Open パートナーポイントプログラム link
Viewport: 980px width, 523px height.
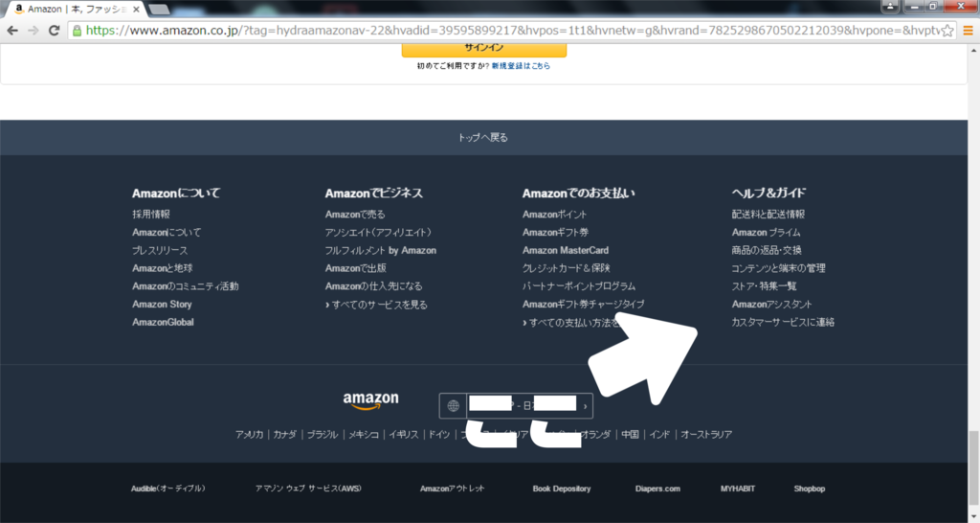pyautogui.click(x=579, y=285)
